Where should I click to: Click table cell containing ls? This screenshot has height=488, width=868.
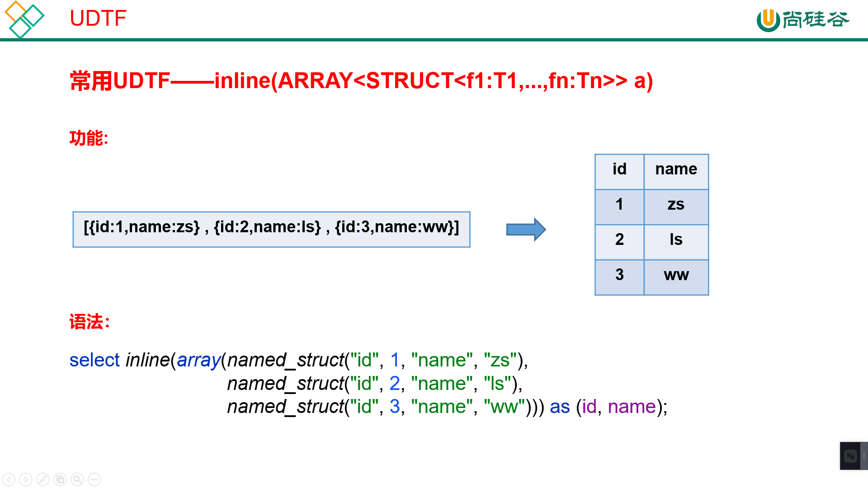tap(676, 242)
